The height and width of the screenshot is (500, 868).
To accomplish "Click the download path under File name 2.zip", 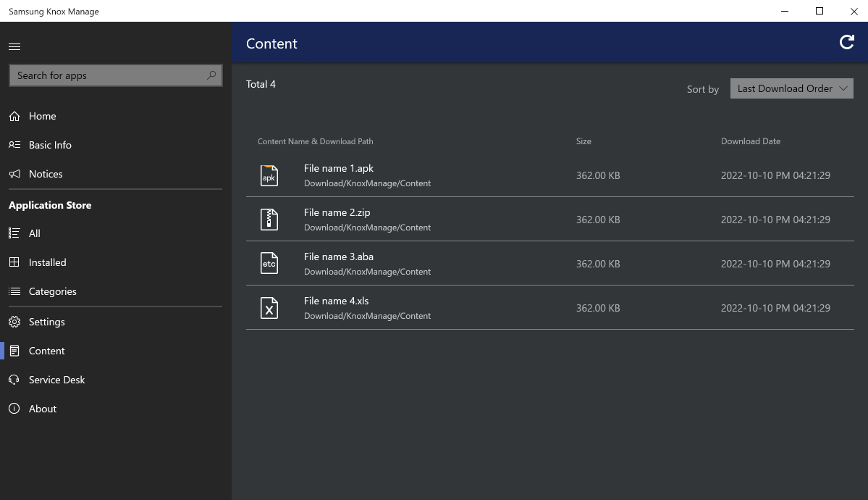I will (x=367, y=228).
